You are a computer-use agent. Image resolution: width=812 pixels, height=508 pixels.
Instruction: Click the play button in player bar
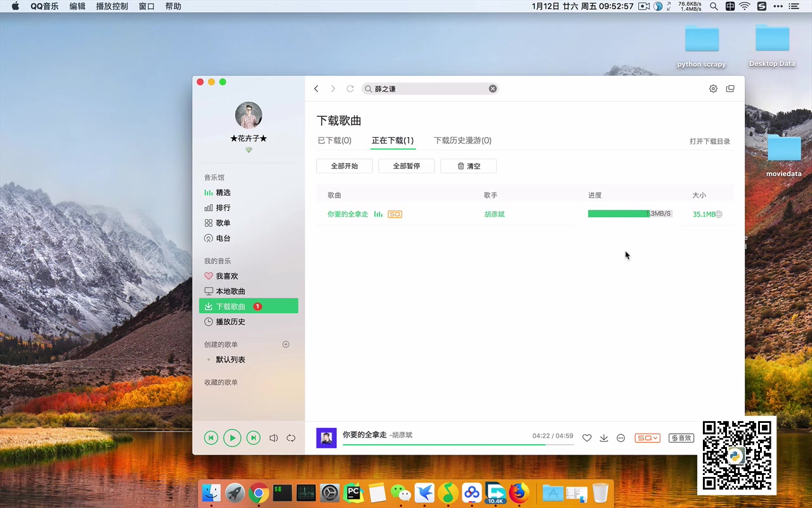click(x=232, y=438)
